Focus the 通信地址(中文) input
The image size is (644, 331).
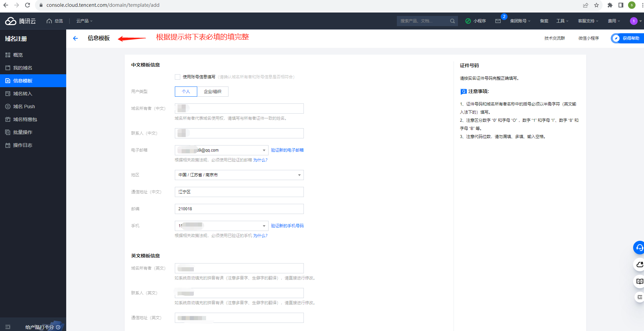point(239,192)
